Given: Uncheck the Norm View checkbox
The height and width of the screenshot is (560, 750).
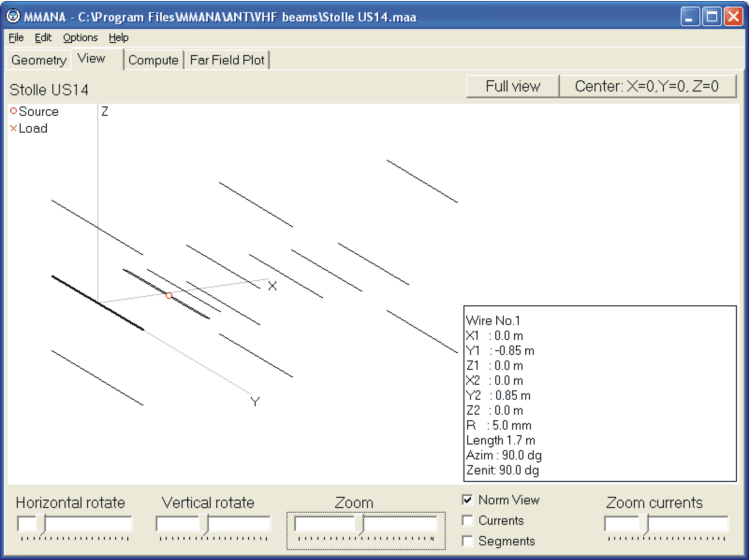Looking at the screenshot, I should (467, 500).
